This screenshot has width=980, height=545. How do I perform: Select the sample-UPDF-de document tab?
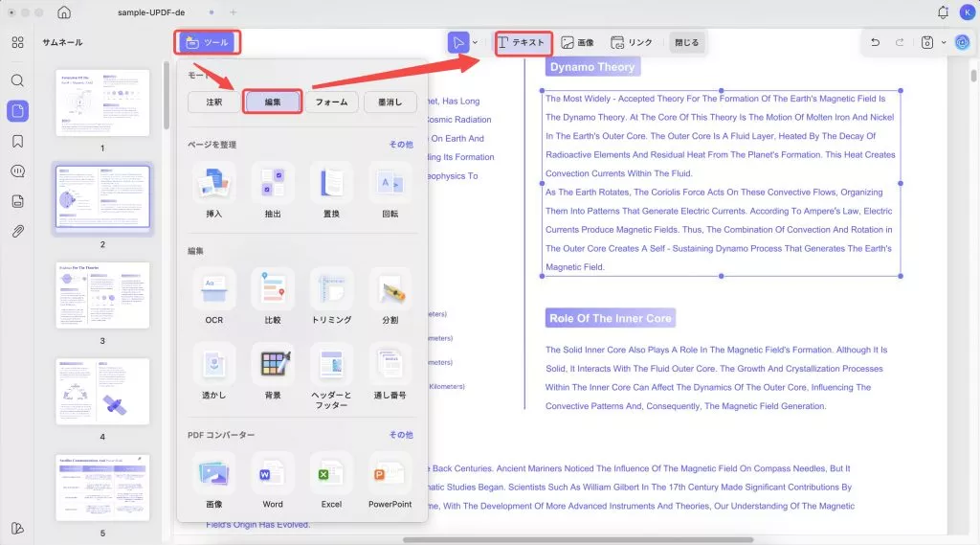151,11
